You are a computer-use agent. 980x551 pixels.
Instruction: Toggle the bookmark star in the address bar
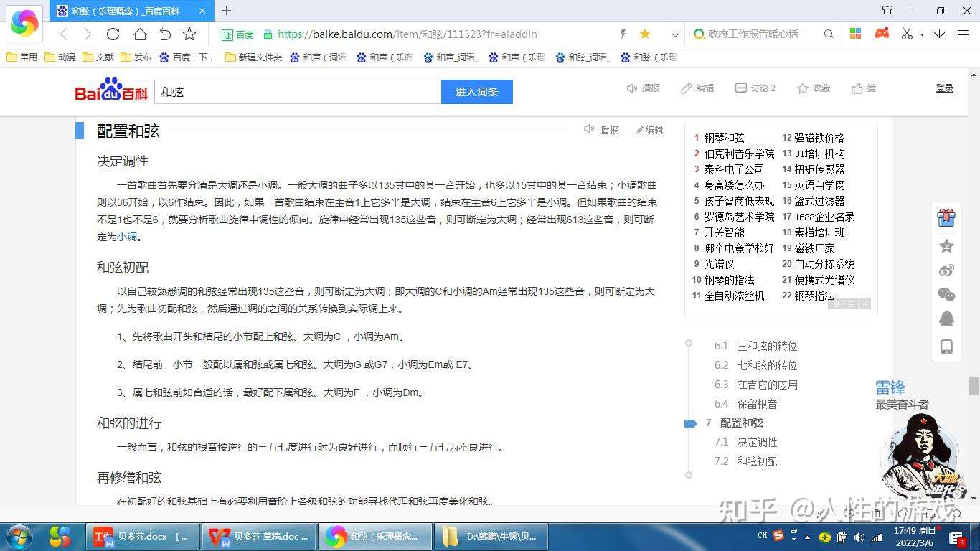[x=644, y=34]
